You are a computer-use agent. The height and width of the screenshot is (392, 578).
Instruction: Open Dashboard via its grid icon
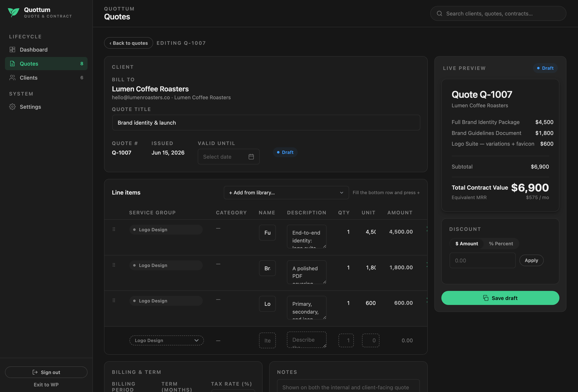12,50
